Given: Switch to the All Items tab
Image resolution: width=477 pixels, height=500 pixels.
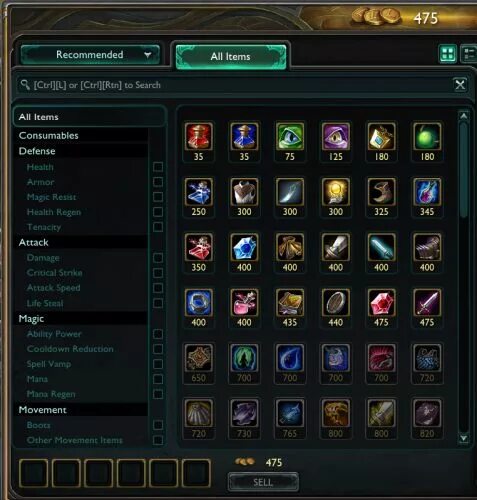Looking at the screenshot, I should click(231, 57).
